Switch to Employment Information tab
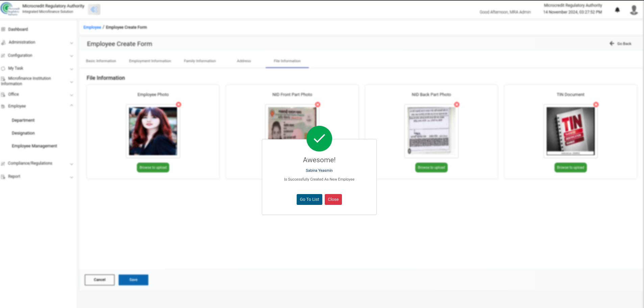 pyautogui.click(x=150, y=61)
